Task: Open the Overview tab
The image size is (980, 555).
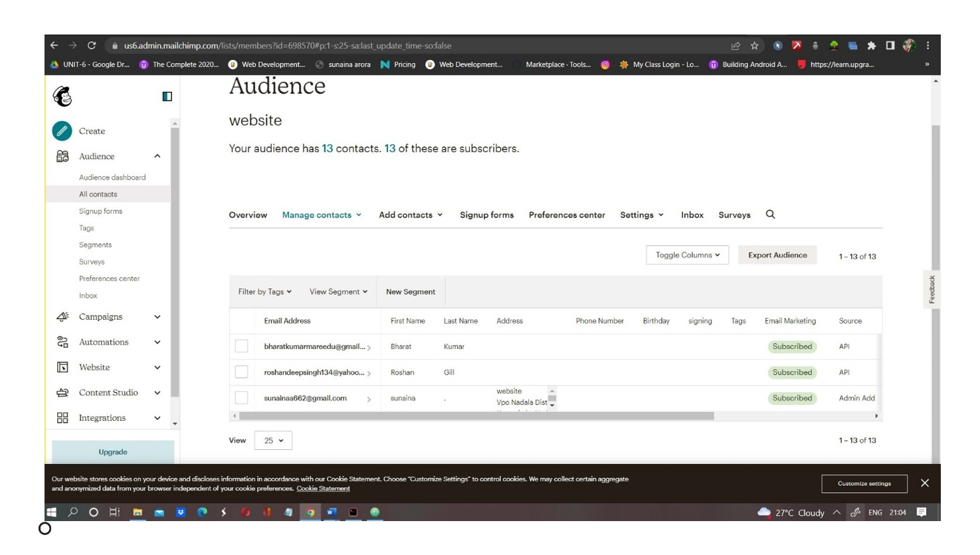Action: pyautogui.click(x=248, y=215)
